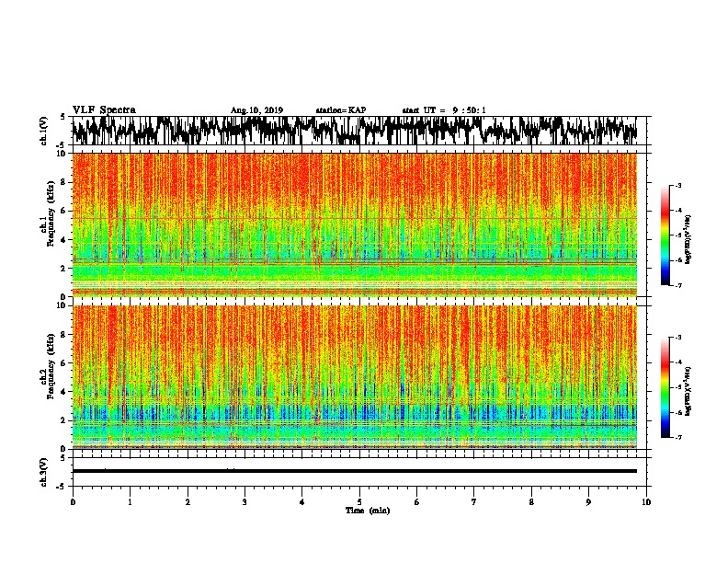Click the ch.1 waveform trace panel
Viewport: 728px width, 563px height.
click(x=358, y=131)
